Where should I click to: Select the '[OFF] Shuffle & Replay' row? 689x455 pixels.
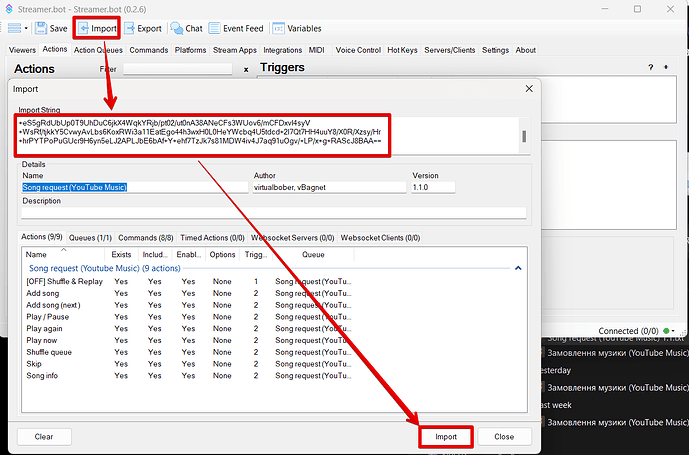tap(189, 281)
